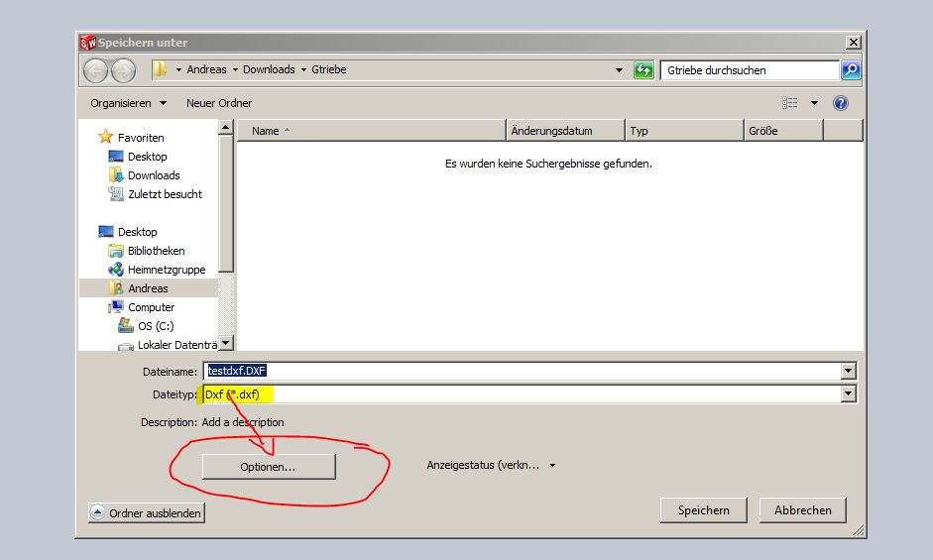The height and width of the screenshot is (560, 933).
Task: Click the Andreas breadcrumb segment
Action: tap(206, 69)
